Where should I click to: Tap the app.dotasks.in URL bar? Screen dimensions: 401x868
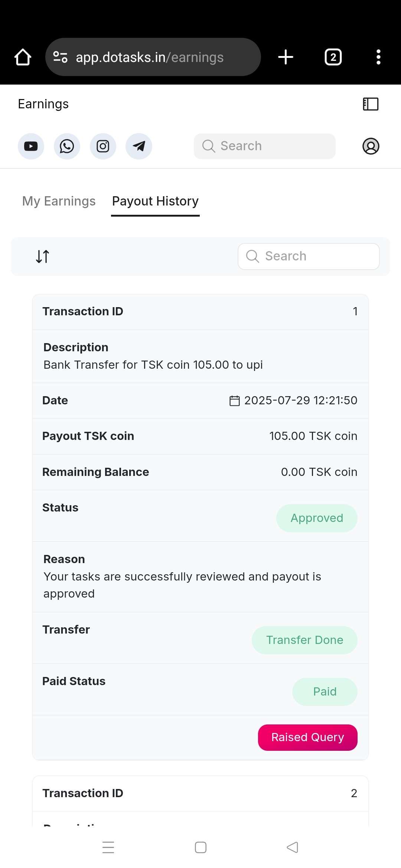tap(156, 57)
